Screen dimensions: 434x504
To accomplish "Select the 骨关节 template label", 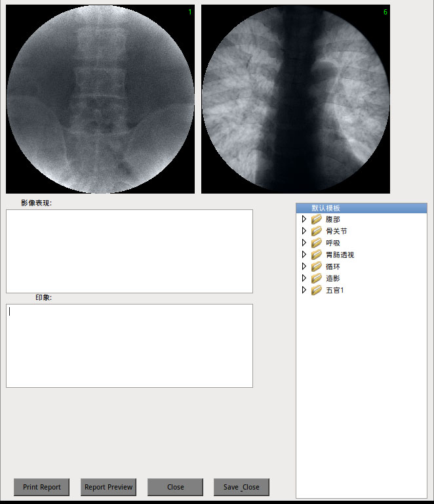I will pyautogui.click(x=336, y=231).
